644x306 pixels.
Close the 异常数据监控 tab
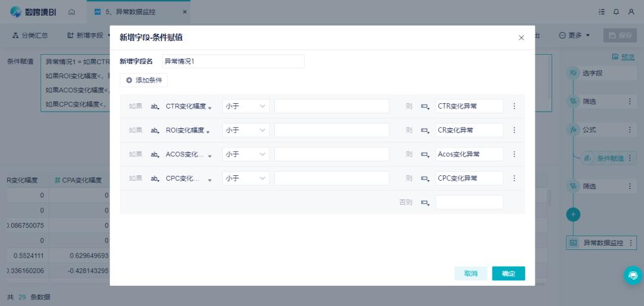coord(184,12)
